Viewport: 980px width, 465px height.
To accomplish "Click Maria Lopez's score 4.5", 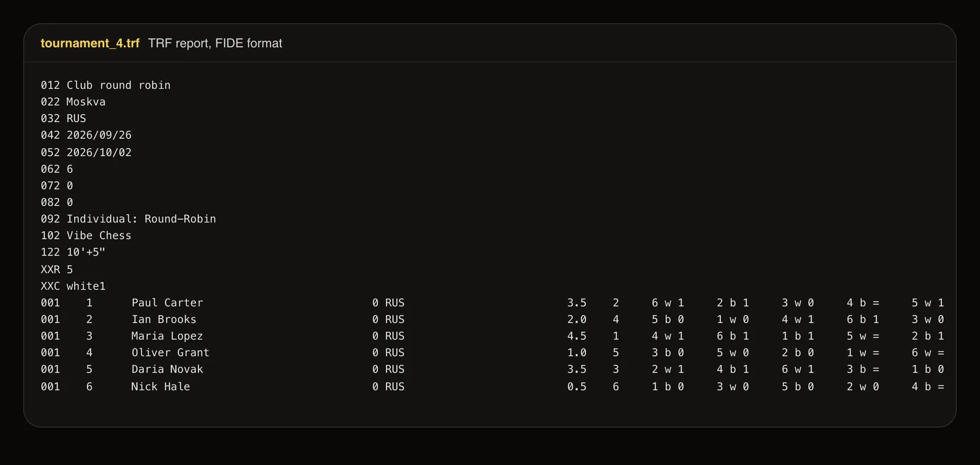I will click(x=577, y=336).
